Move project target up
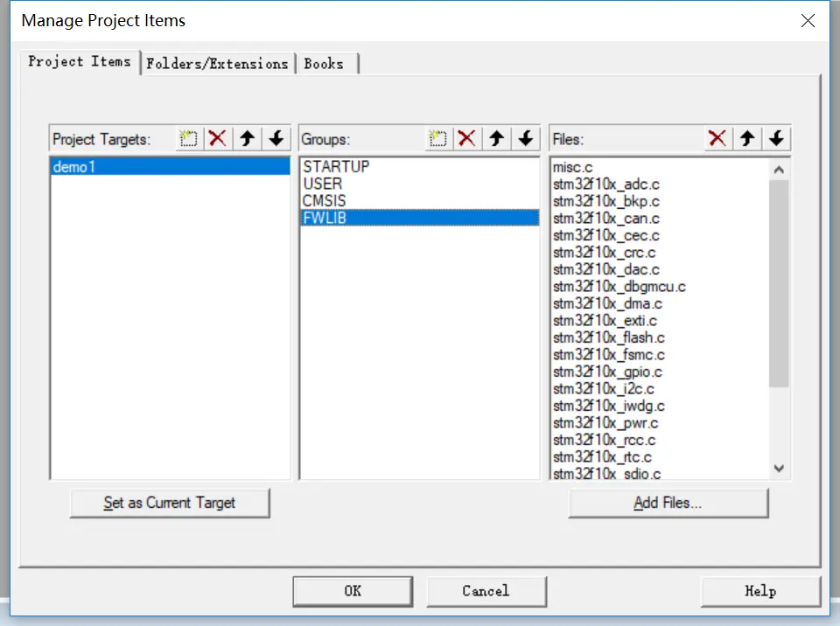 click(x=247, y=139)
